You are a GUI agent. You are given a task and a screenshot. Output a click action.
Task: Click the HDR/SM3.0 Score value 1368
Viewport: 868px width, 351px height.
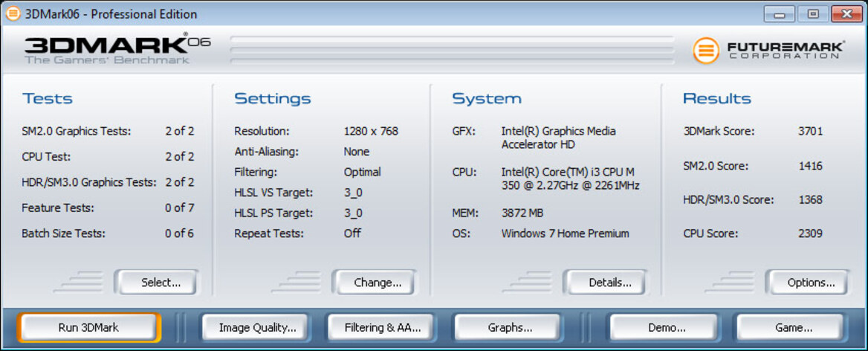pos(811,199)
